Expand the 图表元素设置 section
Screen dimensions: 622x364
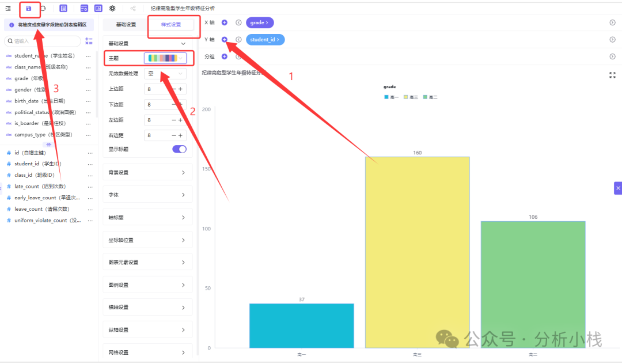[x=147, y=262]
